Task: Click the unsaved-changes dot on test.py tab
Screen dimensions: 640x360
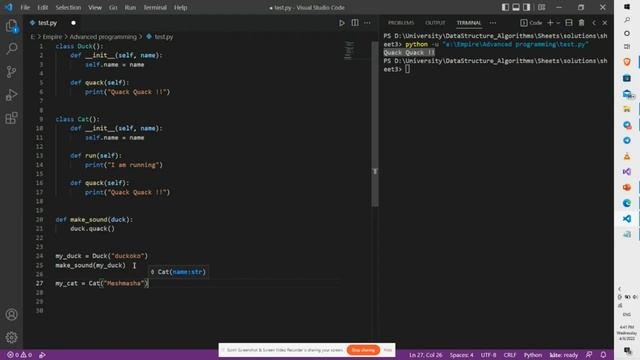Action: tap(73, 23)
